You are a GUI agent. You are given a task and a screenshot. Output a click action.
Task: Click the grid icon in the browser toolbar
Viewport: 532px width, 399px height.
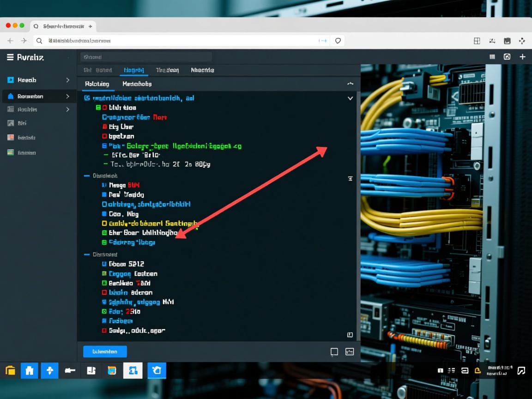pos(477,41)
